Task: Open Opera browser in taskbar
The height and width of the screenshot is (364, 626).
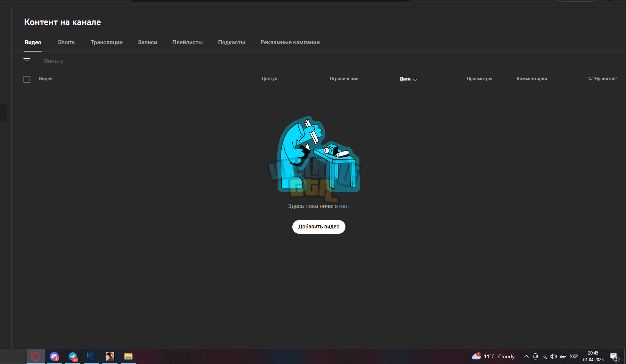Action: [36, 356]
